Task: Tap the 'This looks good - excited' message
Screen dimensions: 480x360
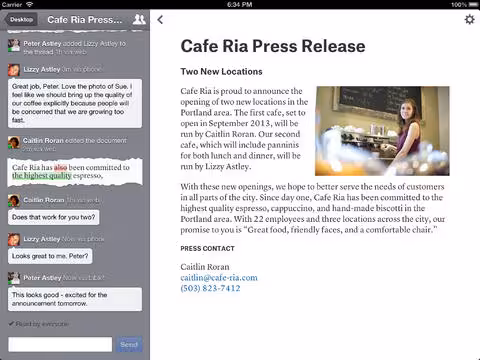Action: point(75,299)
